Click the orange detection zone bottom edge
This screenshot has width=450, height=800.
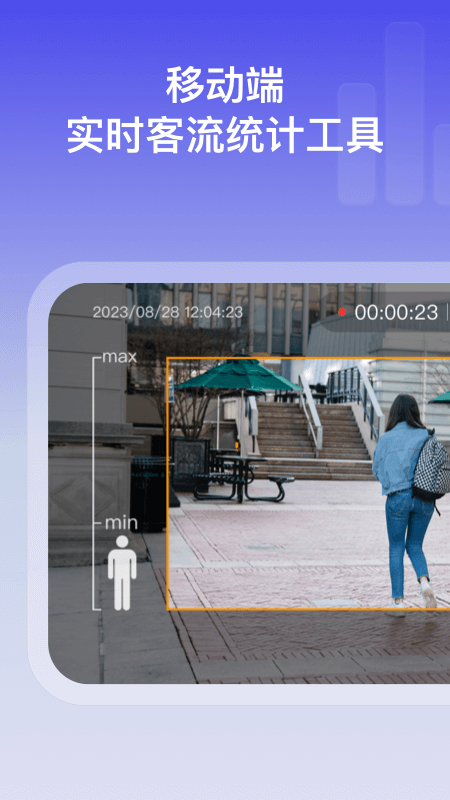[x=308, y=609]
